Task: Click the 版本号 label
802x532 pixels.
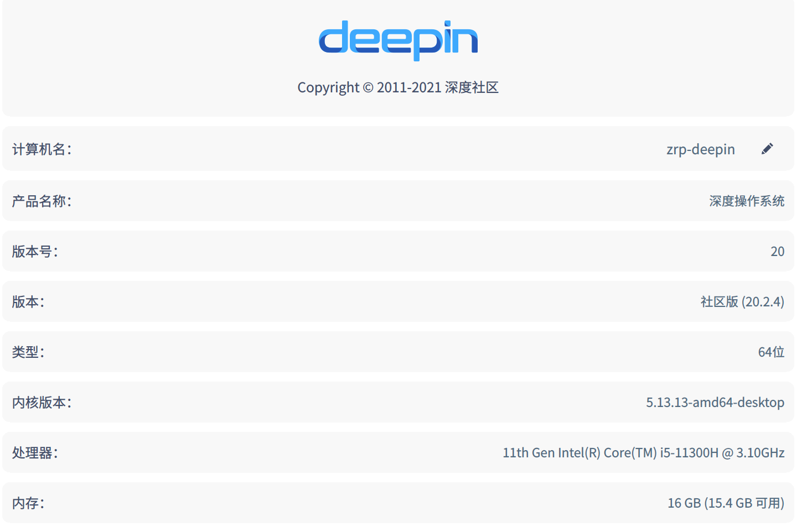Action: pyautogui.click(x=35, y=251)
